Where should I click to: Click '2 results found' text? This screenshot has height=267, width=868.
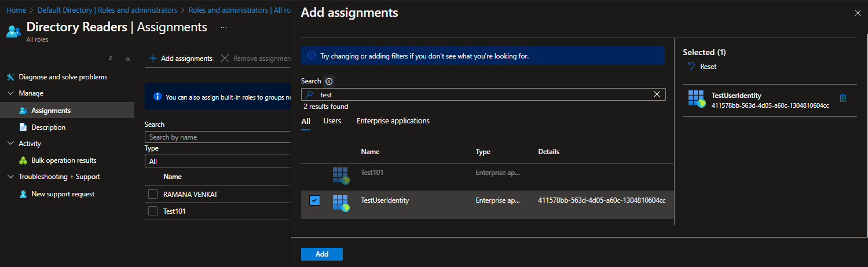pos(325,107)
